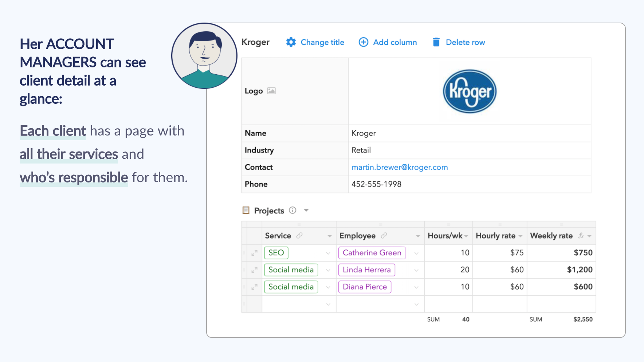This screenshot has height=362, width=644.
Task: Open the Projects table dropdown arrow
Action: click(306, 210)
